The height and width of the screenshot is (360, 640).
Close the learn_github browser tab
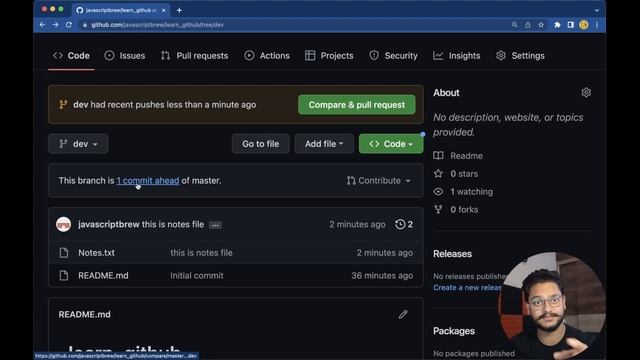pyautogui.click(x=164, y=10)
